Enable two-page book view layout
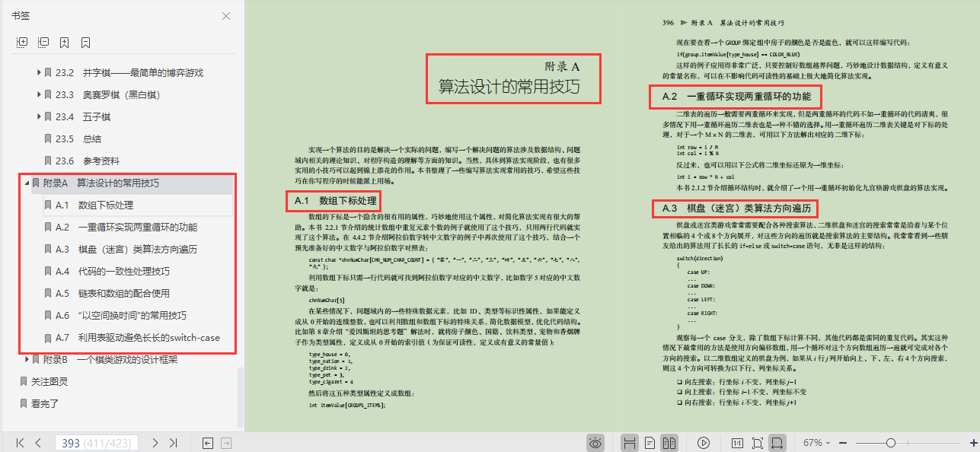Image resolution: width=980 pixels, height=452 pixels. [670, 442]
